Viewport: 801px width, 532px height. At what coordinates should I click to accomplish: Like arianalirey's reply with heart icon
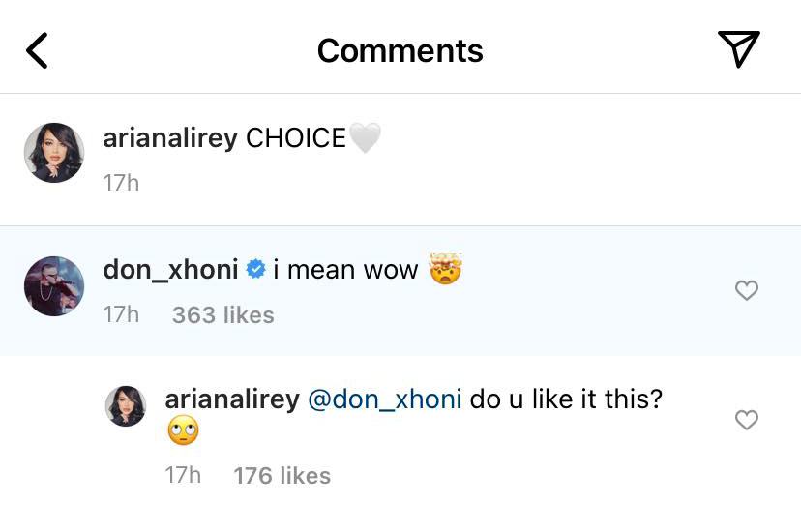pos(746,420)
